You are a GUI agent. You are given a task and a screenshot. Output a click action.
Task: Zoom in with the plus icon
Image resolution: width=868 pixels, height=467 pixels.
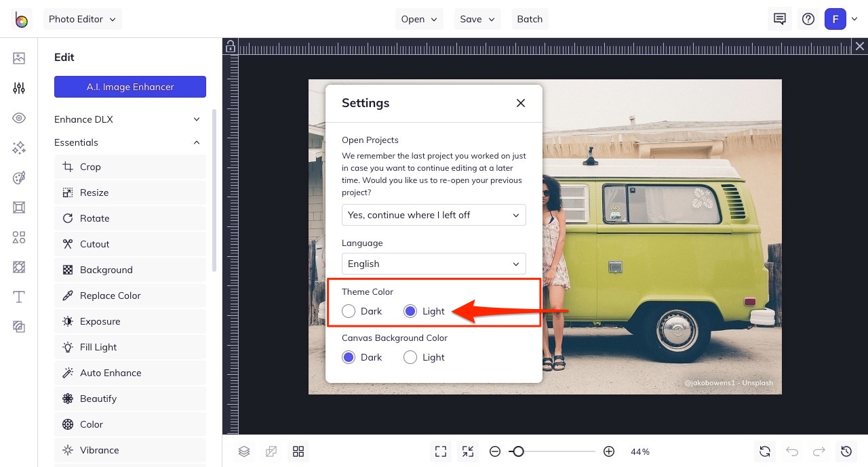pos(609,451)
